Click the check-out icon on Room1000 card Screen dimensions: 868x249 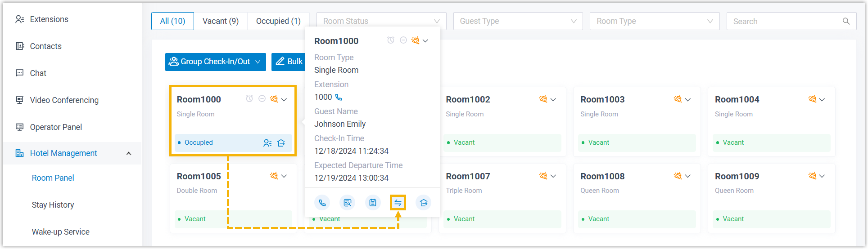point(281,143)
